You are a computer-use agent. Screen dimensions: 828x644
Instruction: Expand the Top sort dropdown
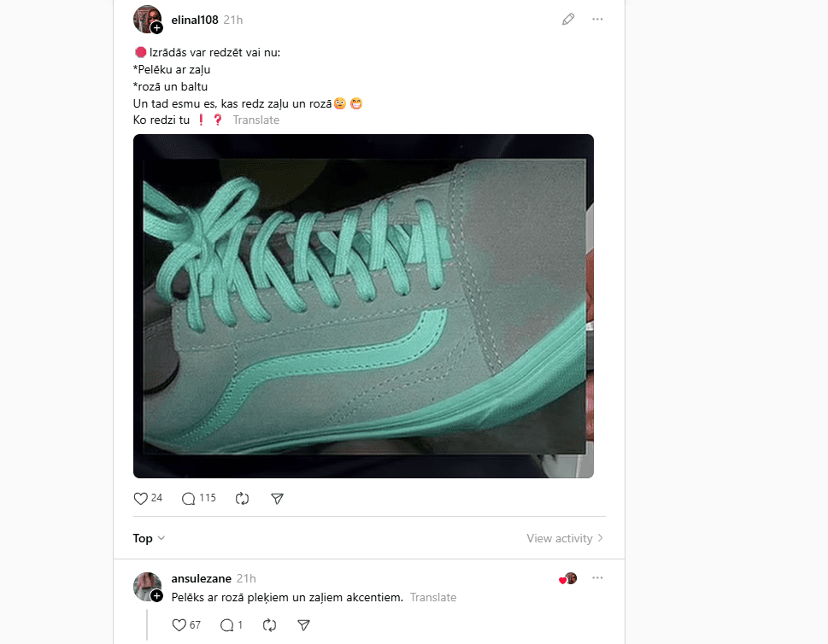[x=149, y=538]
